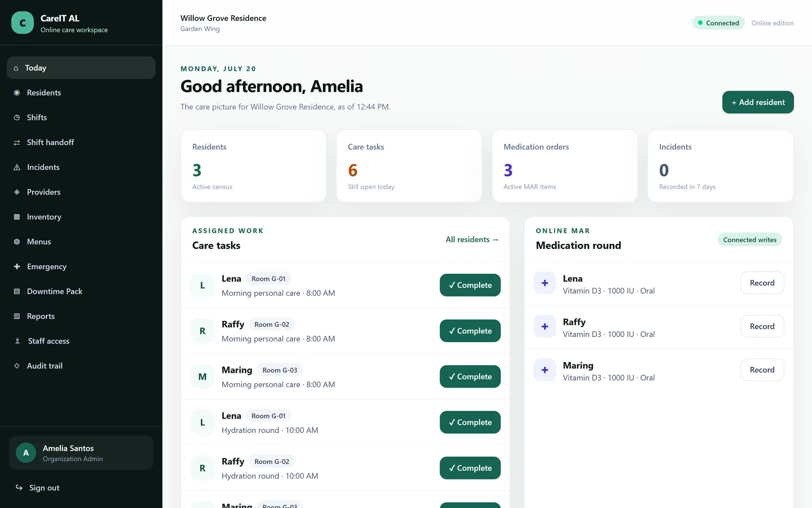Click the Sign out arrow icon
Viewport: 812px width, 508px height.
tap(19, 488)
